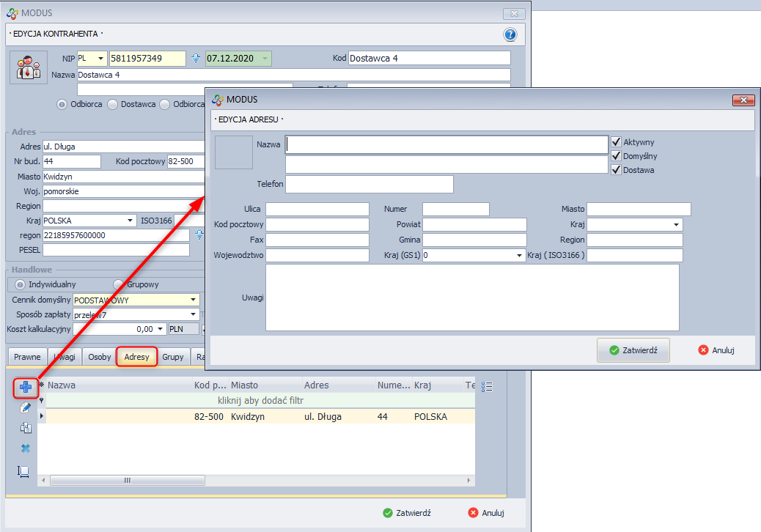
Task: Expand the Cennik domyślny dropdown
Action: 194,300
